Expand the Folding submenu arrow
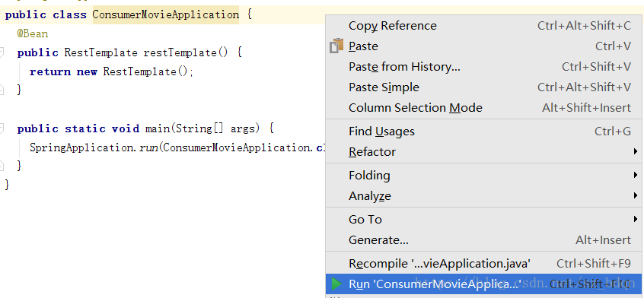644x298 pixels. tap(636, 175)
